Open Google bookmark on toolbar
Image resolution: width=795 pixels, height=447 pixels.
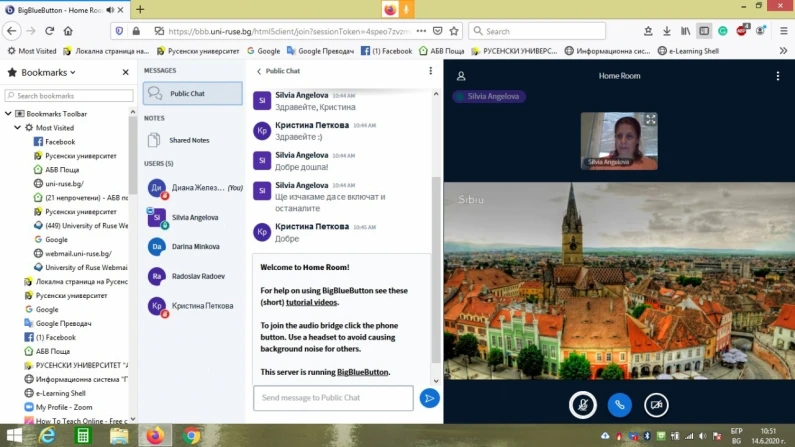tap(263, 51)
